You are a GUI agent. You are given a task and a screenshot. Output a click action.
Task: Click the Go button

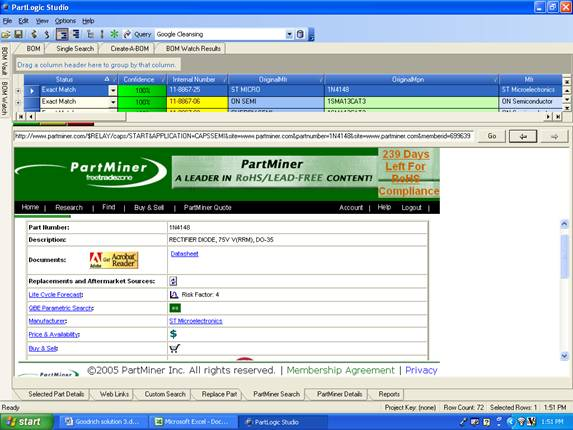[492, 136]
